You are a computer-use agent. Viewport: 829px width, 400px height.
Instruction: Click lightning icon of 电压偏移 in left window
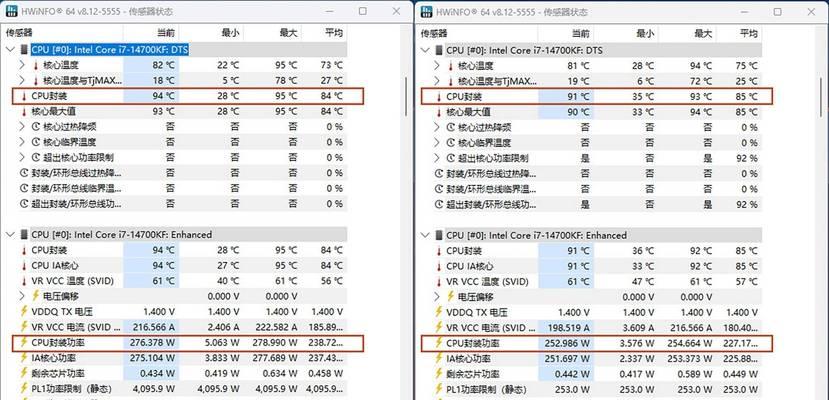click(36, 296)
